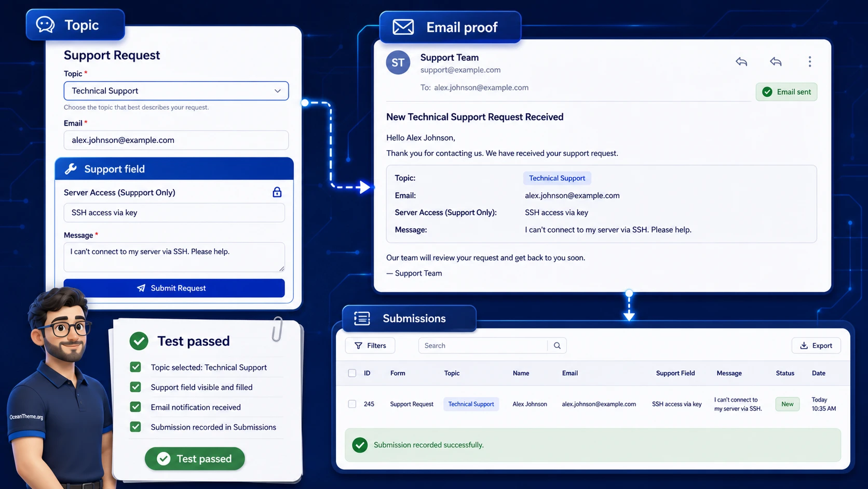The image size is (868, 489).
Task: Open the Filters button in Submissions
Action: (370, 346)
